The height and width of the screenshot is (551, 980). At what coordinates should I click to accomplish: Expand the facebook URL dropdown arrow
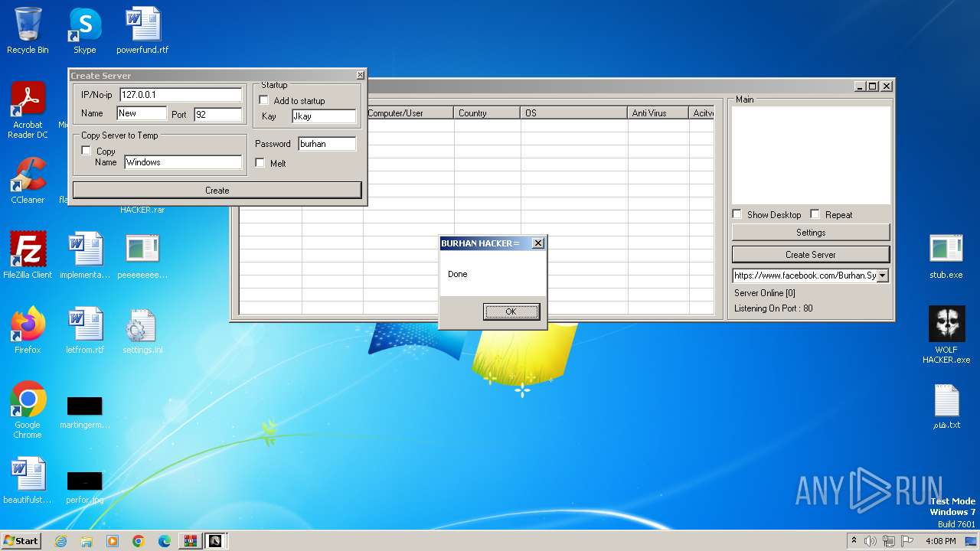pos(883,275)
